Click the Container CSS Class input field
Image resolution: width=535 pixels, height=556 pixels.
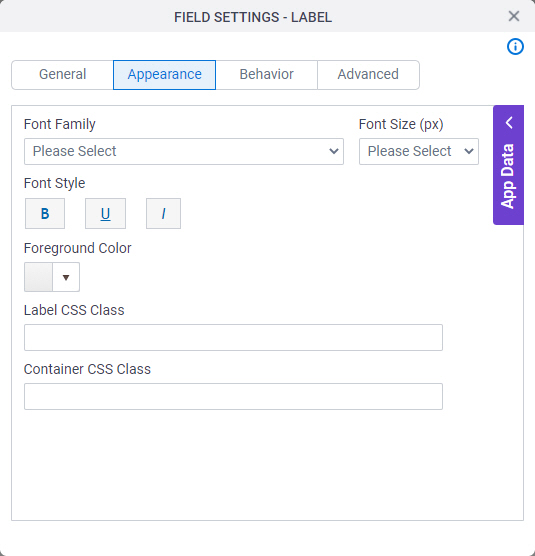tap(233, 396)
